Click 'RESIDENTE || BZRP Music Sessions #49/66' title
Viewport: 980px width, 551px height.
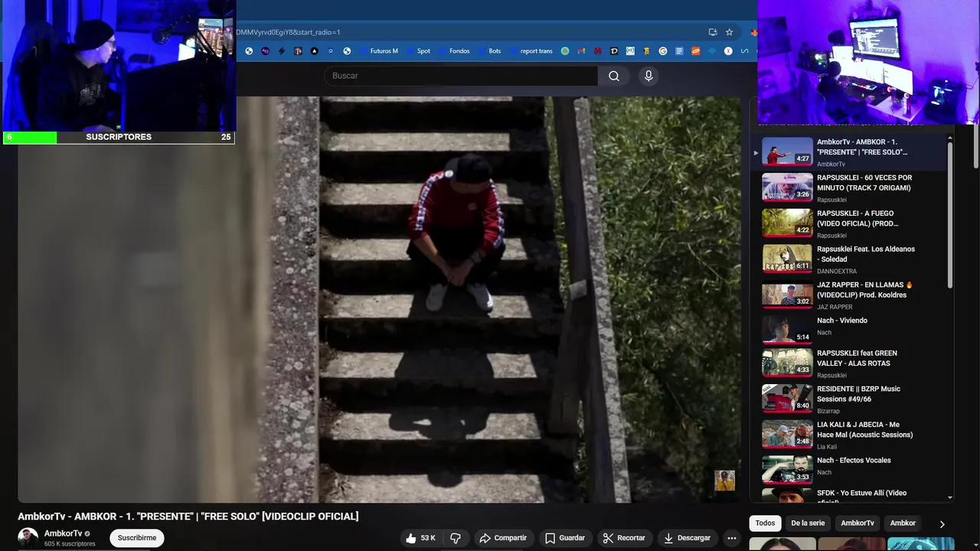point(858,394)
